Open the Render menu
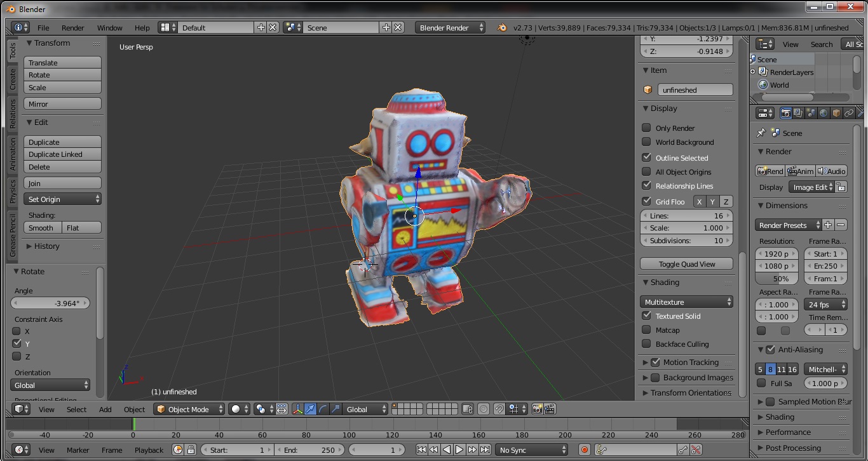The height and width of the screenshot is (461, 868). pyautogui.click(x=72, y=28)
